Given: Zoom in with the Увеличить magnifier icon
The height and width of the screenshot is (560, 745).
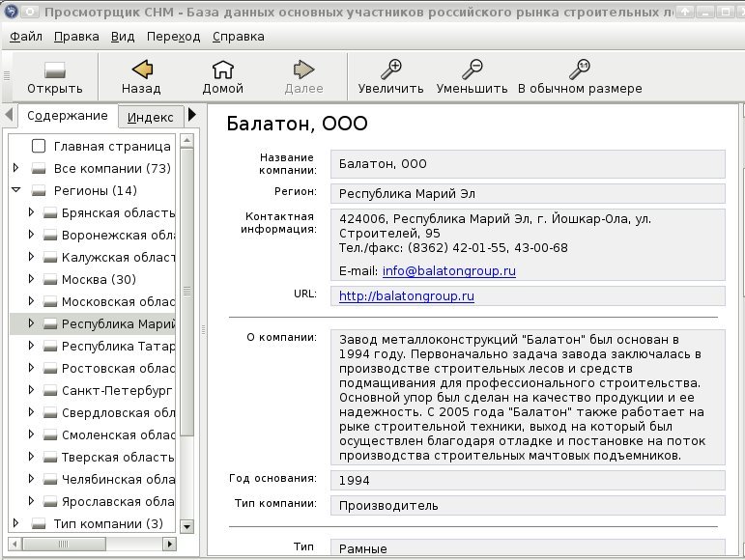Looking at the screenshot, I should click(391, 70).
